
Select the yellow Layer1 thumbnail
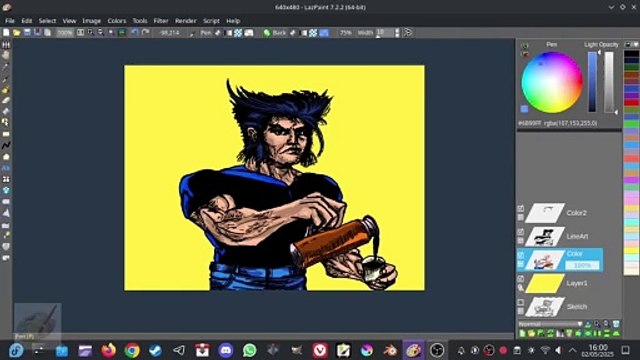tap(545, 283)
